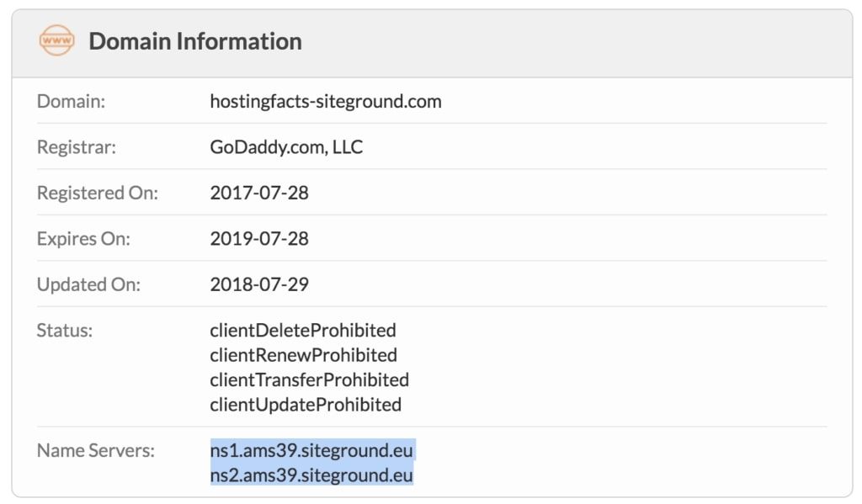Click the Registrar: field label
862x504 pixels.
(76, 146)
